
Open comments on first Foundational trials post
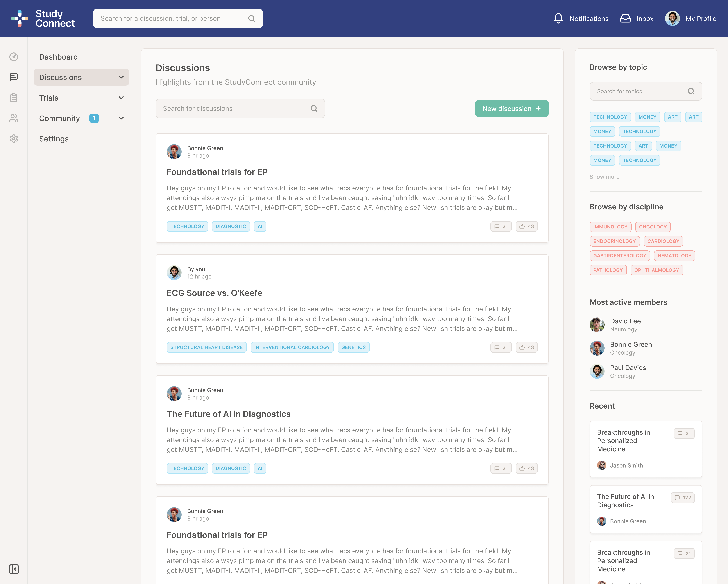tap(501, 226)
